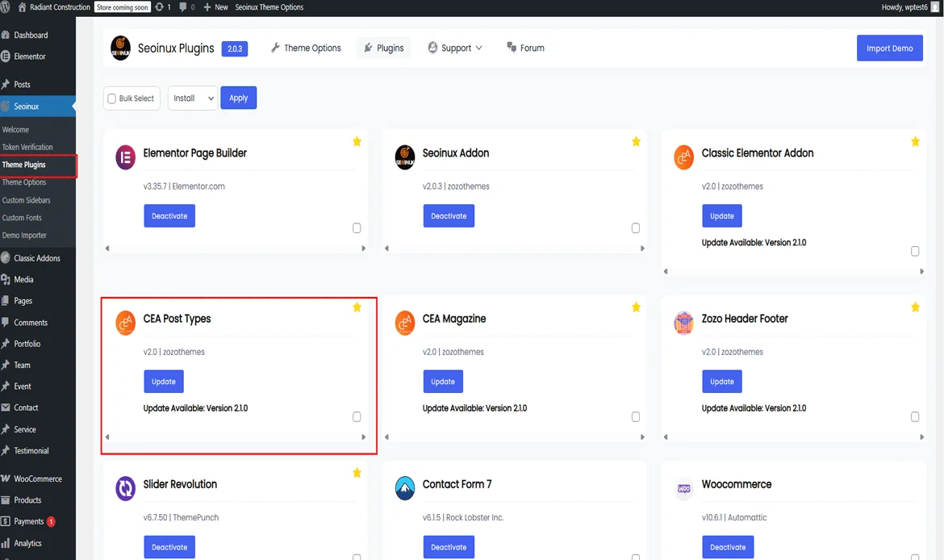Check the CEA Post Types card checkbox

coord(357,416)
